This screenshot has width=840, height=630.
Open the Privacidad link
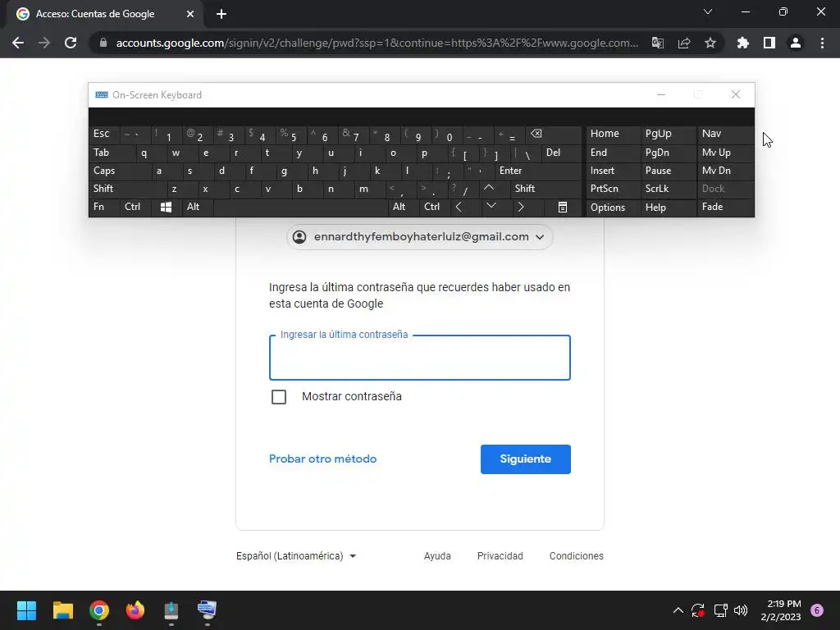click(x=500, y=556)
